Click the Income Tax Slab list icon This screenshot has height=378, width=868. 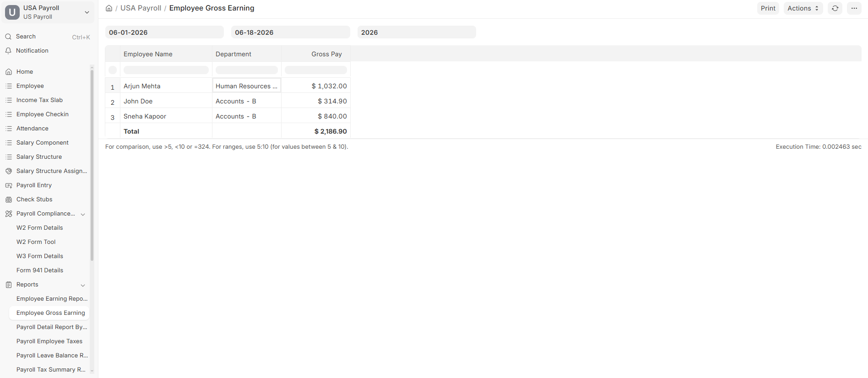[x=9, y=100]
